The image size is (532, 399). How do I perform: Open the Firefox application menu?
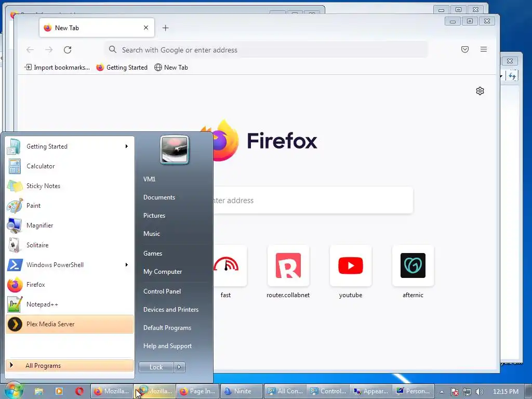(x=484, y=49)
